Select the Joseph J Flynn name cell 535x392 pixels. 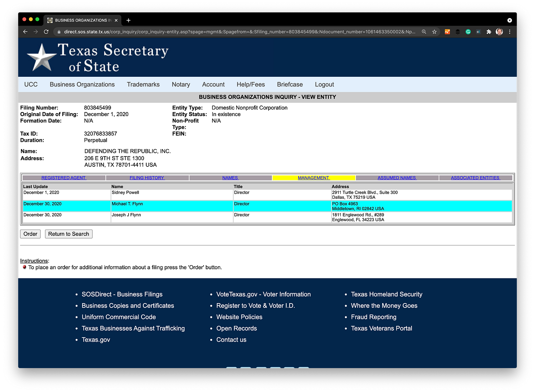(172, 217)
